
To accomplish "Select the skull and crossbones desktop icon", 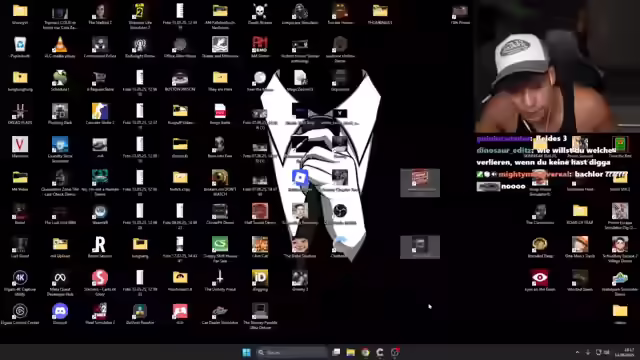I will pyautogui.click(x=260, y=11).
